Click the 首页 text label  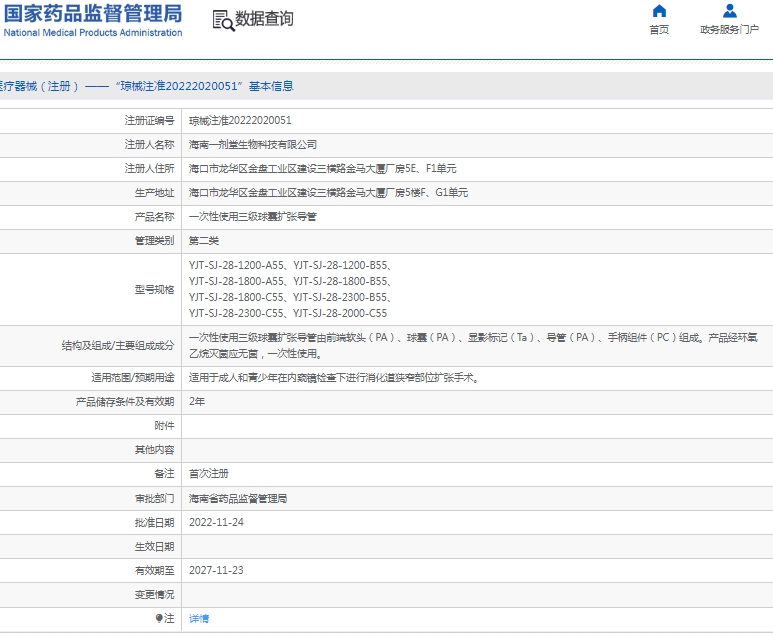[x=659, y=30]
